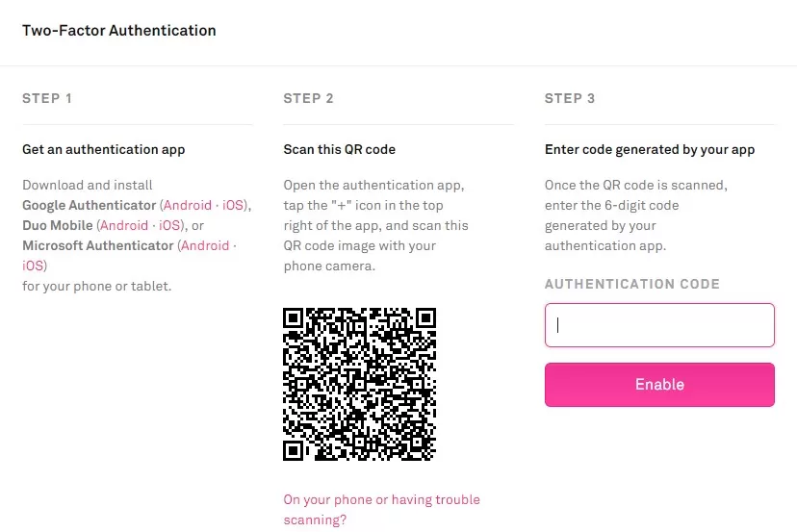This screenshot has height=532, width=797.
Task: Click the 'Get an authentication app' heading
Action: 104,149
